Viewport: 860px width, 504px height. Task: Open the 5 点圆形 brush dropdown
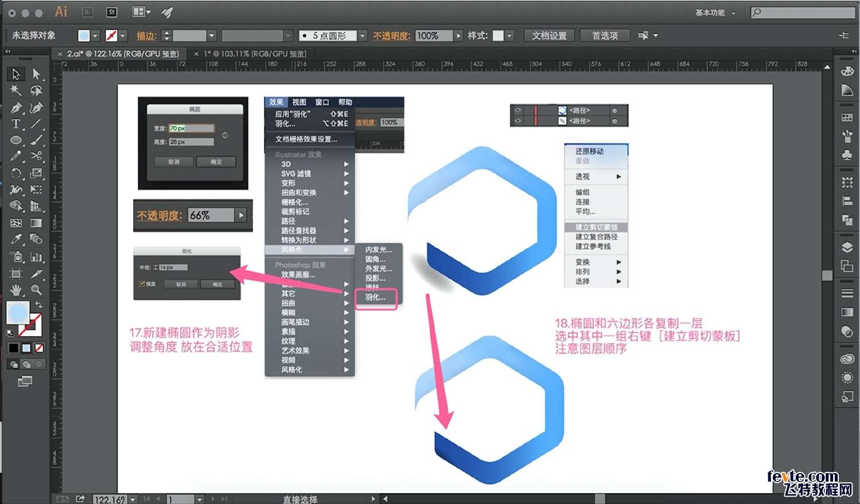tap(362, 36)
